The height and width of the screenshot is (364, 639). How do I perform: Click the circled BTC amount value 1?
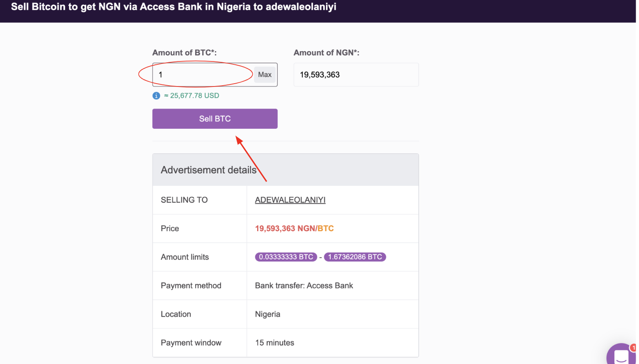click(x=160, y=74)
